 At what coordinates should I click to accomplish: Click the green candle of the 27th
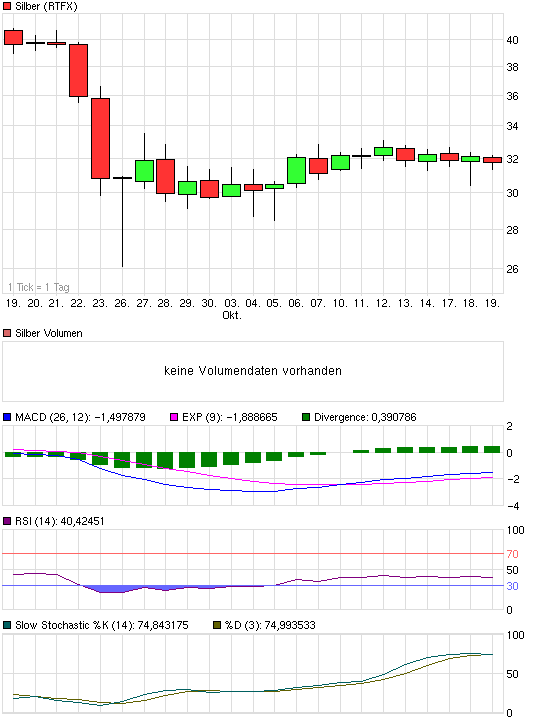click(x=144, y=171)
